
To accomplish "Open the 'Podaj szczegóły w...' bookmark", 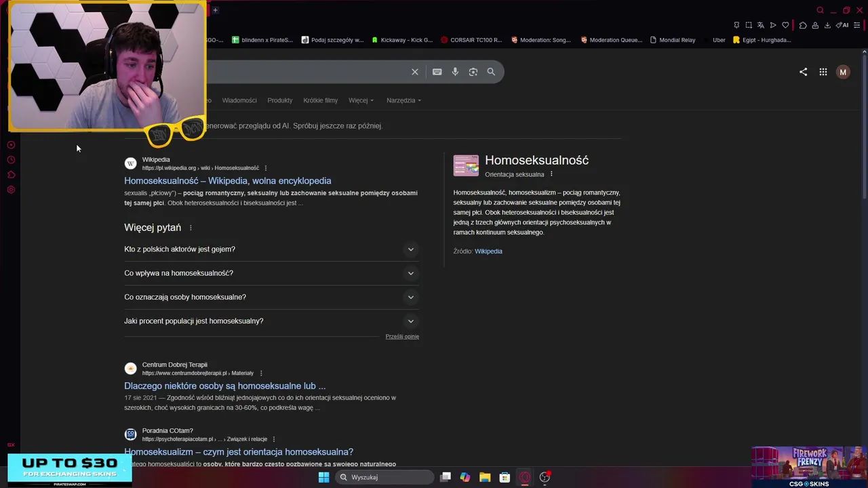I will click(x=332, y=40).
